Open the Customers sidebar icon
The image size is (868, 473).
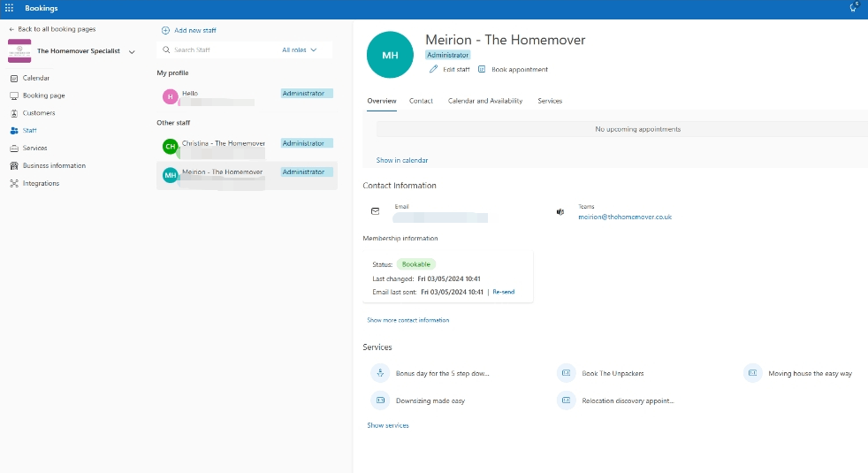click(14, 113)
